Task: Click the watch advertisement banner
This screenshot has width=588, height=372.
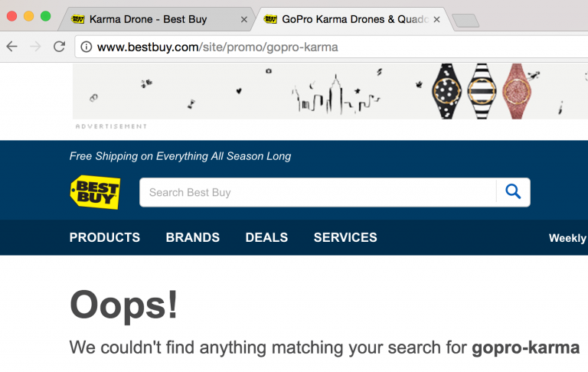Action: [330, 92]
